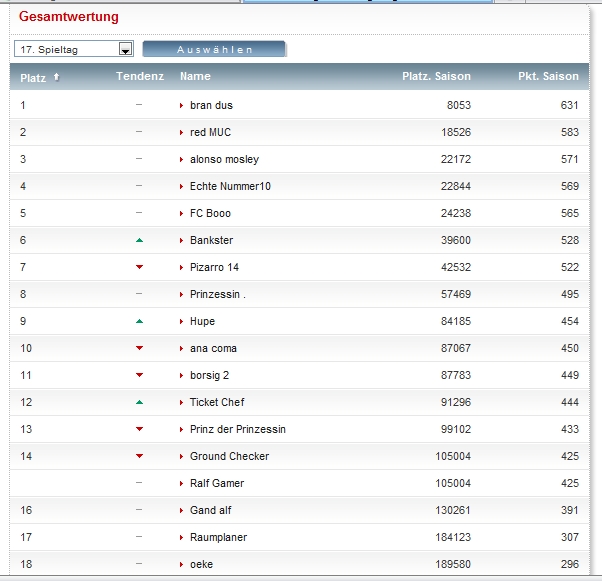Click the Platz. Saison column header
602x581 pixels.
click(436, 76)
